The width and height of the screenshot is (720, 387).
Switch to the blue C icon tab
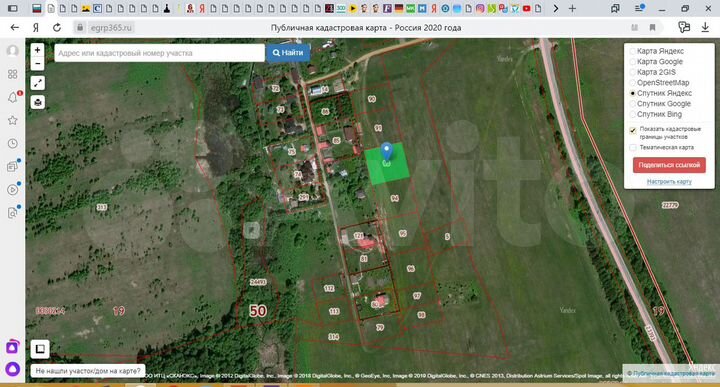(97, 8)
